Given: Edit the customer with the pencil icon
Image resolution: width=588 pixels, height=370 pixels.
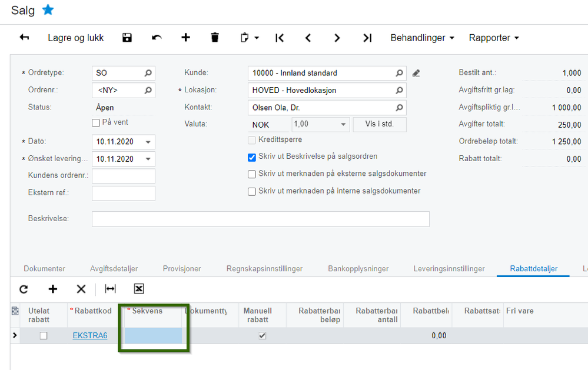Looking at the screenshot, I should pyautogui.click(x=416, y=73).
